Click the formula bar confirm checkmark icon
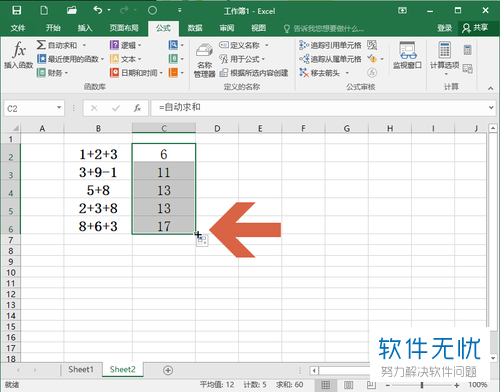This screenshot has width=500, height=392. (x=116, y=108)
